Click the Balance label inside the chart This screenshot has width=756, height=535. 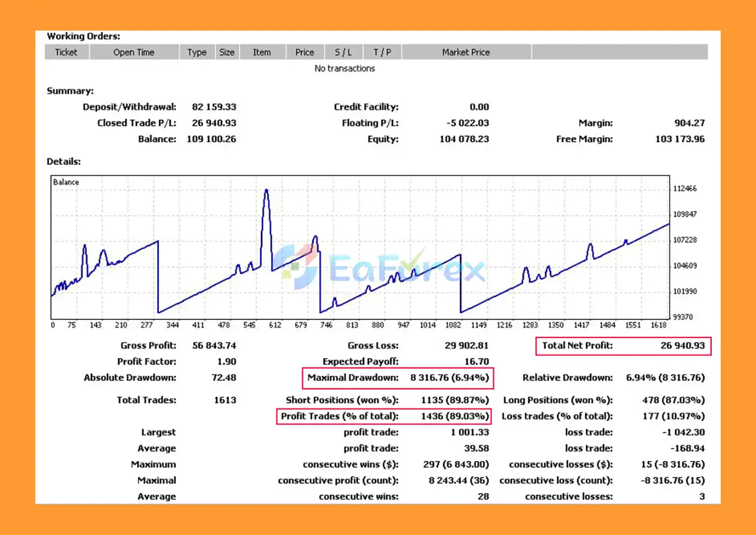coord(66,182)
